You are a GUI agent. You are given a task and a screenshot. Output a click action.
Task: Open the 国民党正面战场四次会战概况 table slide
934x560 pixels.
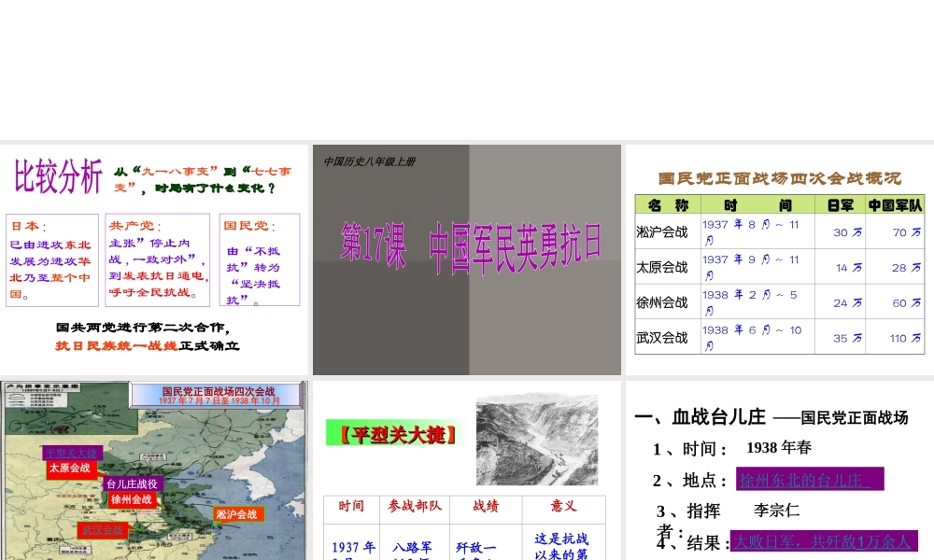[x=780, y=259]
